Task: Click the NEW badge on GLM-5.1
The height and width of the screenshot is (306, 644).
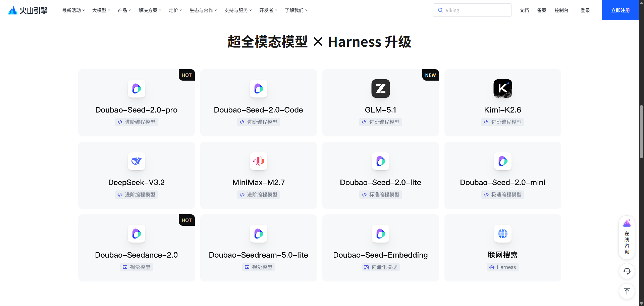Action: coord(431,75)
